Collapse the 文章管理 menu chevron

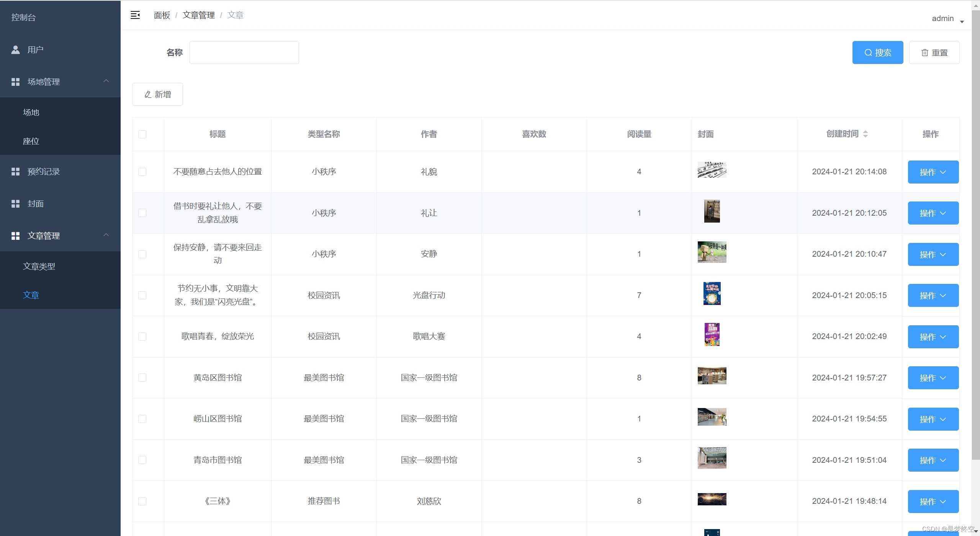pos(106,235)
